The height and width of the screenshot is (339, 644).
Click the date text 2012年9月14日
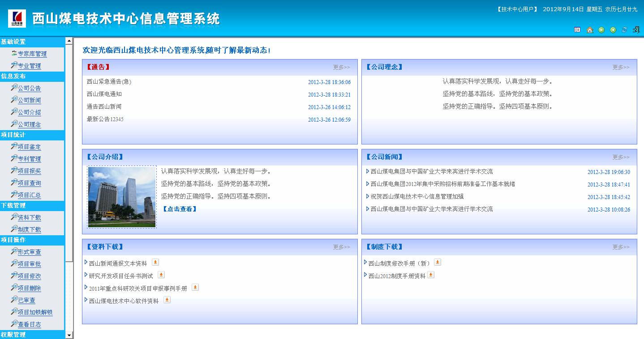coord(563,9)
